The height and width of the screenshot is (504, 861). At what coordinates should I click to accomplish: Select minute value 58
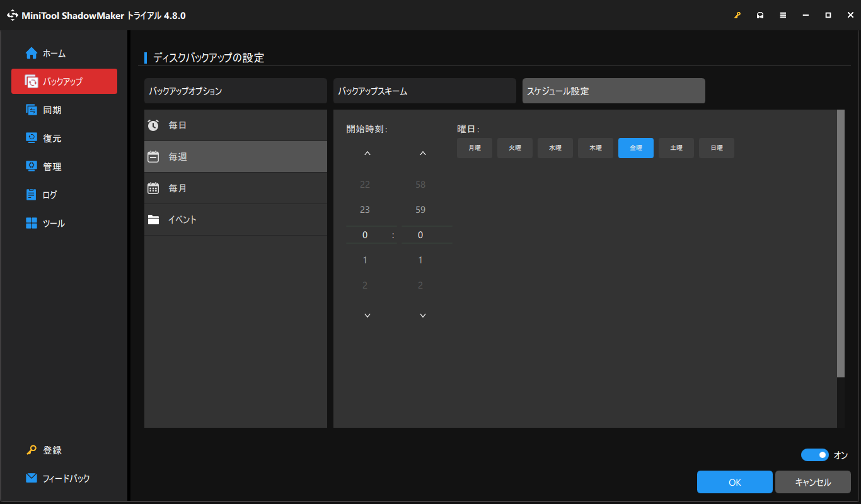point(420,185)
